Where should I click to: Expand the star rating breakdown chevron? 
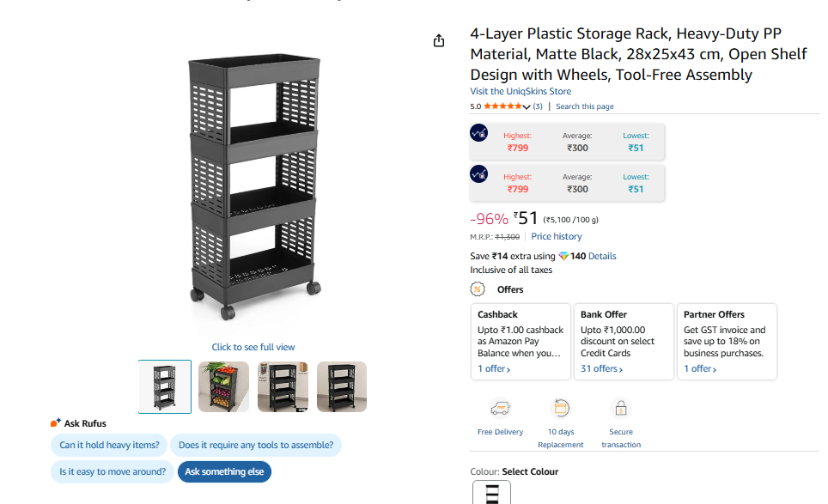click(527, 106)
